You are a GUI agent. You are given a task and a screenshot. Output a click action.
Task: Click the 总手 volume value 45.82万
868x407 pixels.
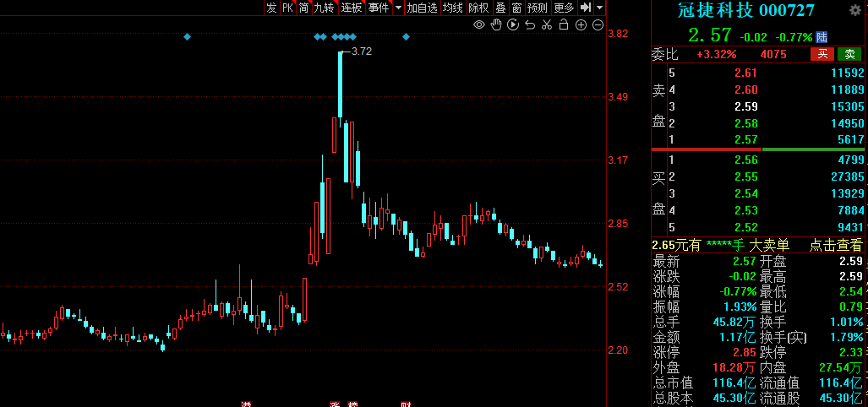click(734, 322)
